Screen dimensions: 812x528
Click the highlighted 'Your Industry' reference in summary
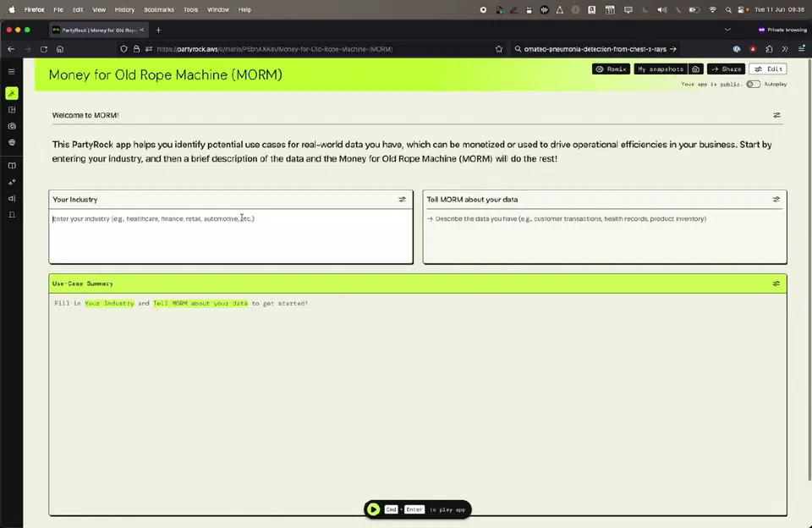(x=109, y=303)
